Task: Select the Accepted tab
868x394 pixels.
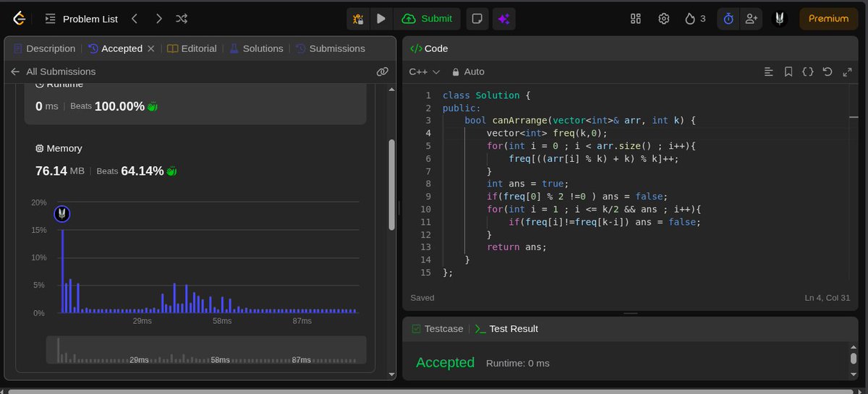Action: [115, 48]
